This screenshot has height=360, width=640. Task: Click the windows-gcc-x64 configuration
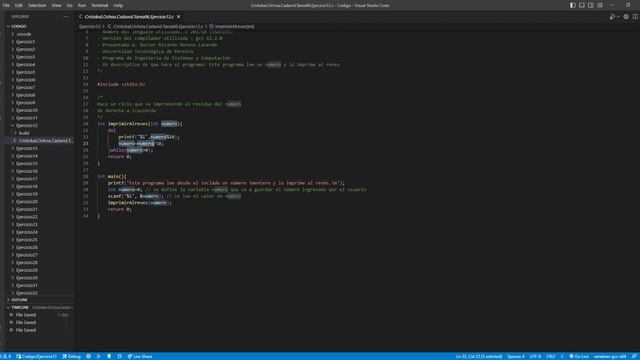point(609,356)
